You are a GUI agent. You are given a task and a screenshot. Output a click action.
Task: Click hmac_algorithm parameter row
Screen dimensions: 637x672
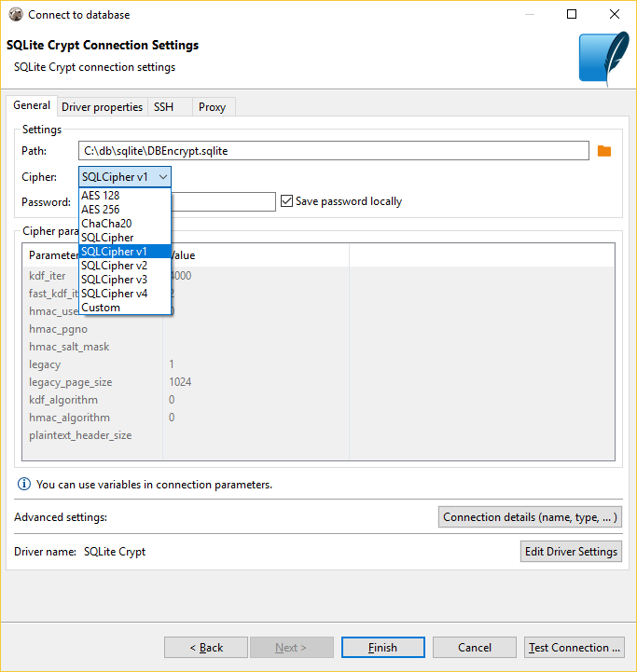tap(318, 418)
